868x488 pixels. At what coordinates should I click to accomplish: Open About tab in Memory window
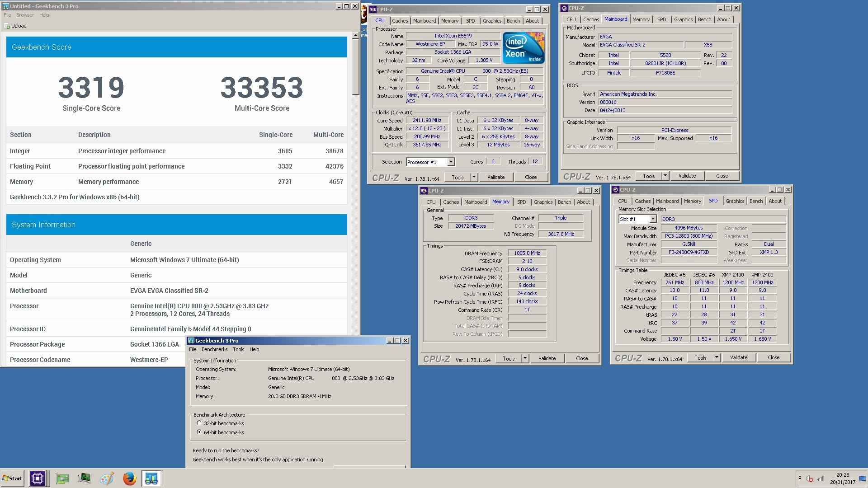(x=583, y=202)
